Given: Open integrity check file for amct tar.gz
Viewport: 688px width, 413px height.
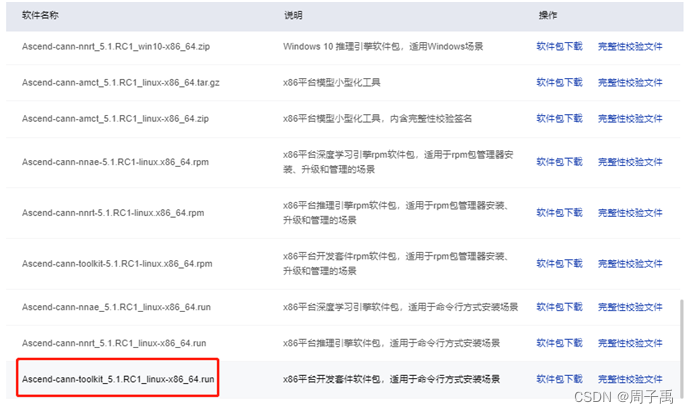Looking at the screenshot, I should [630, 82].
